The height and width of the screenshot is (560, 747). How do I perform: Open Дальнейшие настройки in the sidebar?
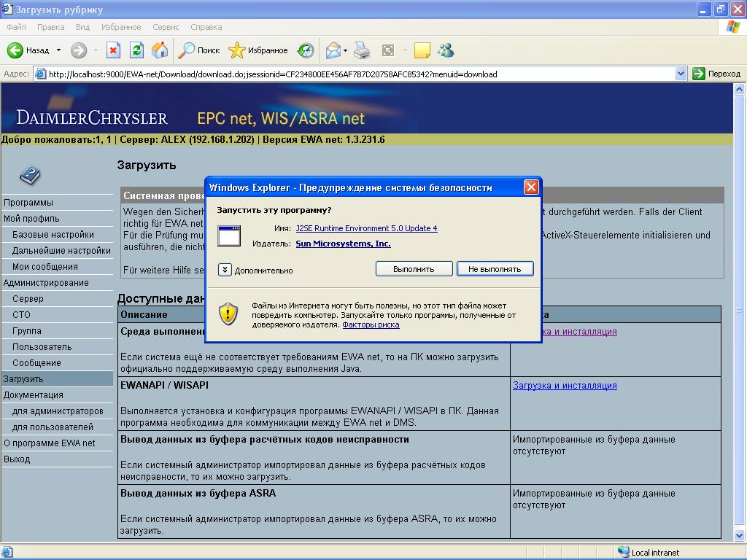click(61, 251)
